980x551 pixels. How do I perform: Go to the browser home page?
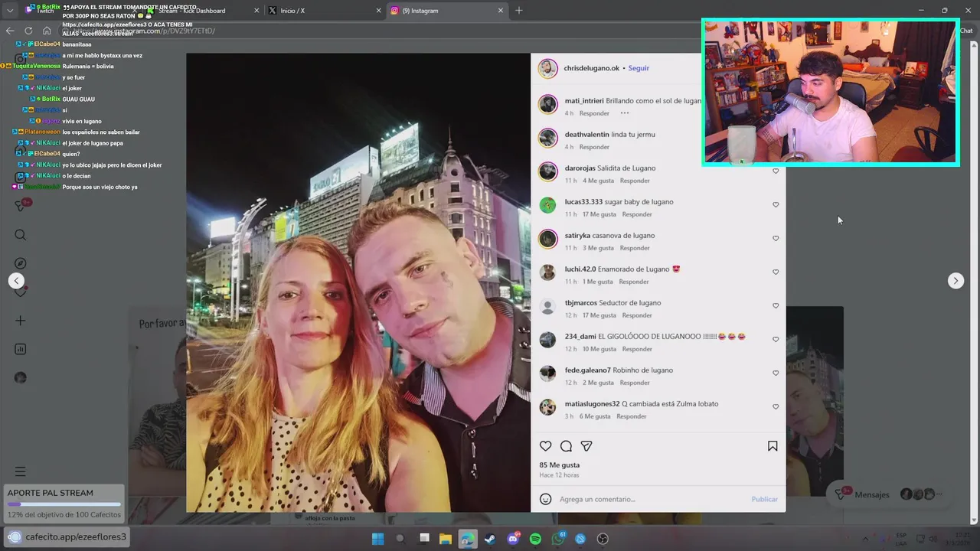(47, 31)
